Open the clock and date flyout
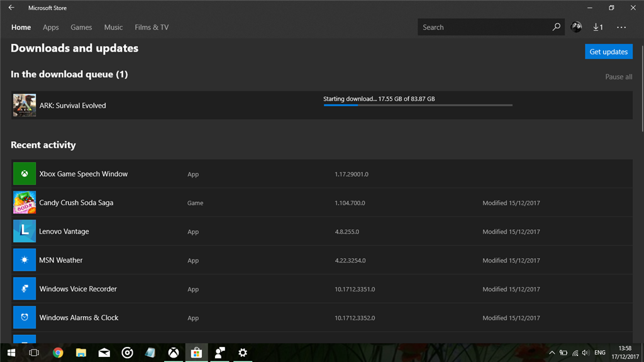 coord(625,353)
